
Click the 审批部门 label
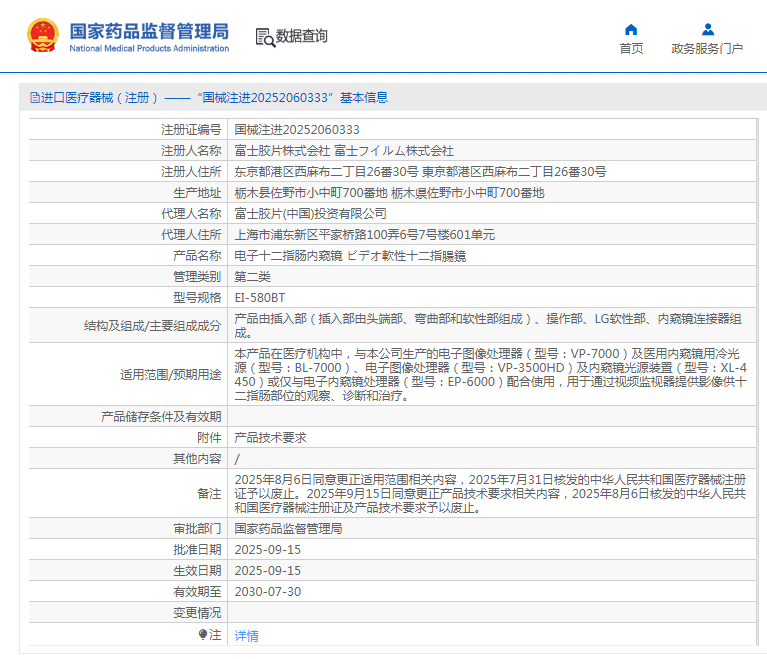[x=197, y=529]
